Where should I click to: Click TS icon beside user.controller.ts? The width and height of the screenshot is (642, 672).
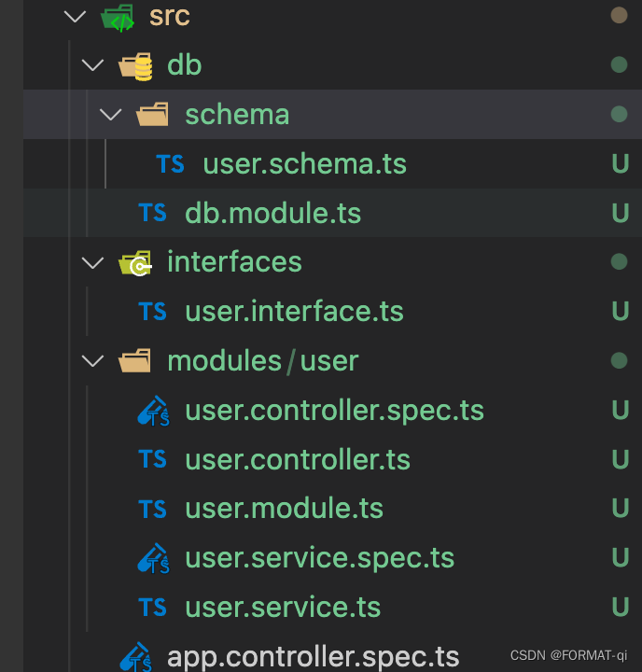coord(153,458)
